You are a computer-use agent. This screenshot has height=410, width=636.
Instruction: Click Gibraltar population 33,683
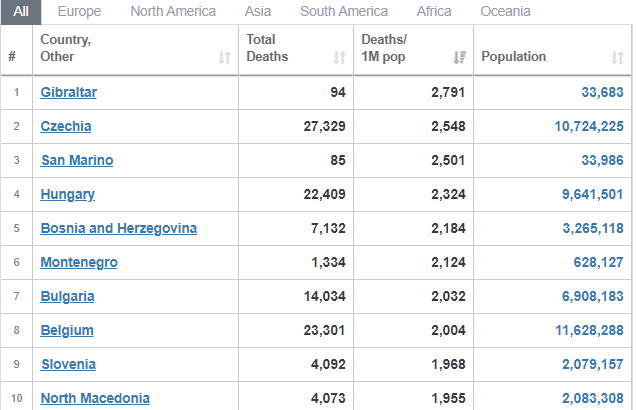pyautogui.click(x=602, y=92)
